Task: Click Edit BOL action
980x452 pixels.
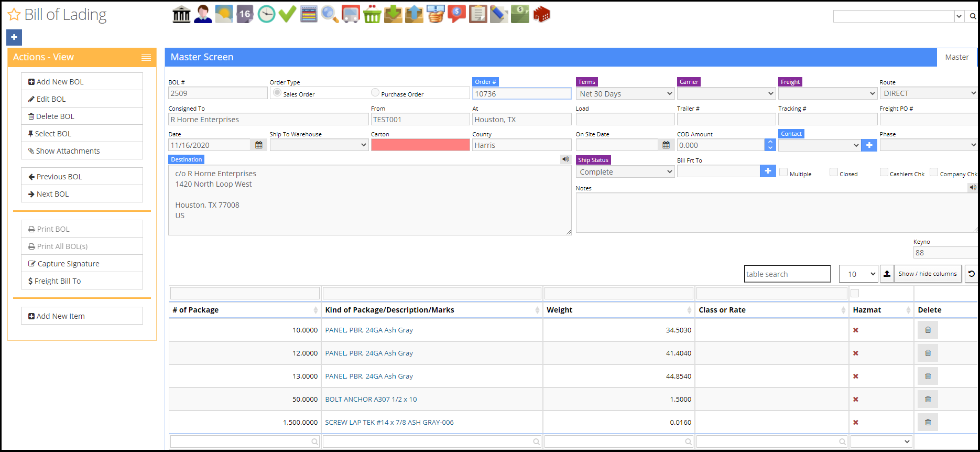Action: tap(82, 99)
